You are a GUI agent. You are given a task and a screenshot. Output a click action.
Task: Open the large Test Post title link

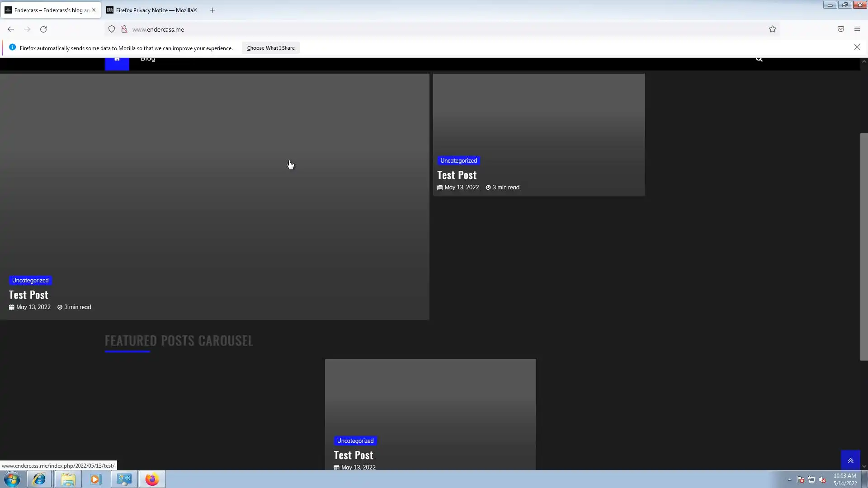[x=28, y=295]
